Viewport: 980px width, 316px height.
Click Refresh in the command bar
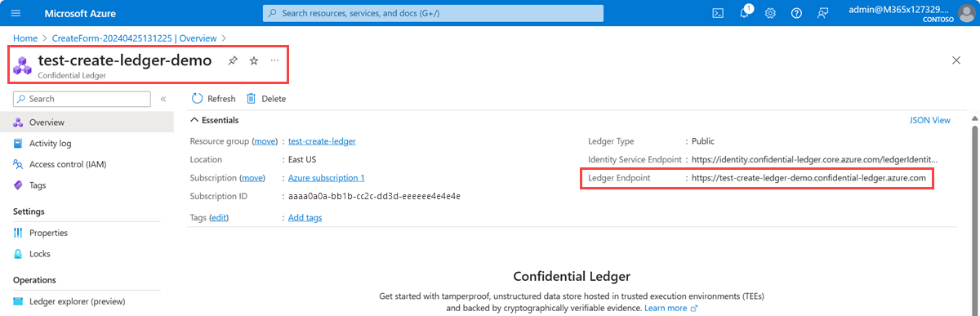tap(214, 99)
